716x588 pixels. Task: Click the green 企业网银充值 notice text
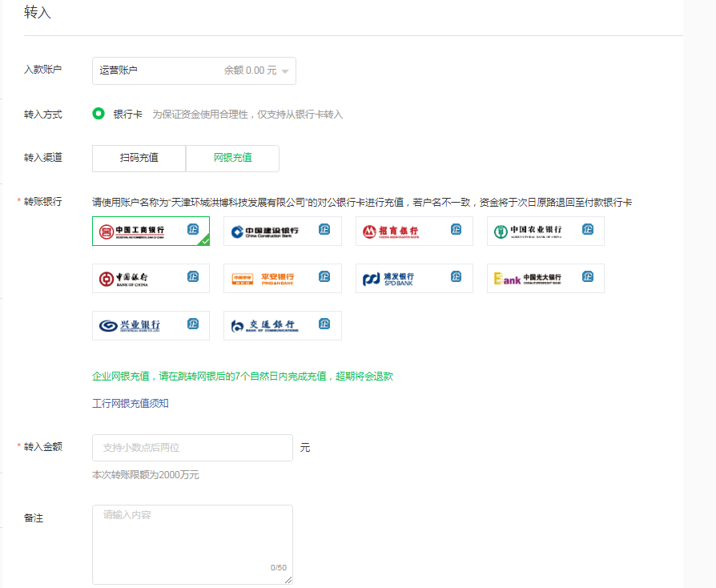click(x=243, y=377)
